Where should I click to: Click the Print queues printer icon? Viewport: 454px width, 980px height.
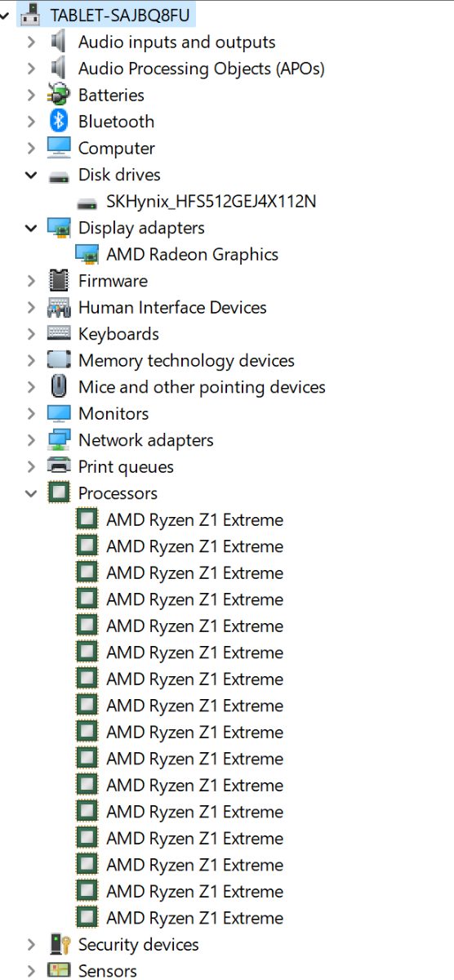click(59, 466)
